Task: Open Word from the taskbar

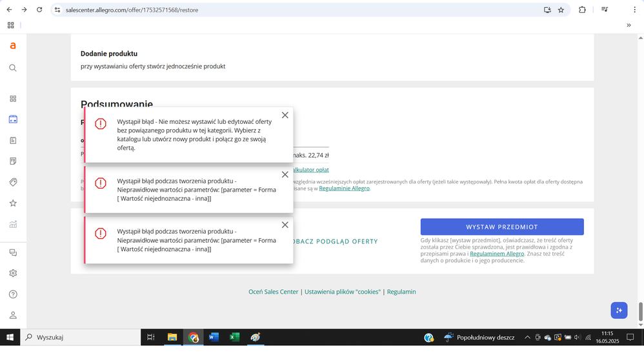Action: tap(214, 338)
